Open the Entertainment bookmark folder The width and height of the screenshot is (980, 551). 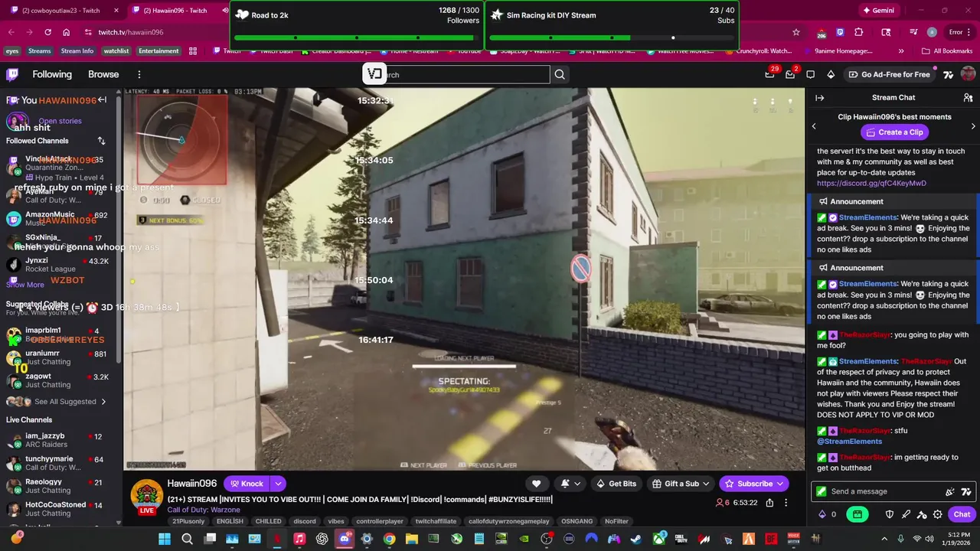[158, 51]
